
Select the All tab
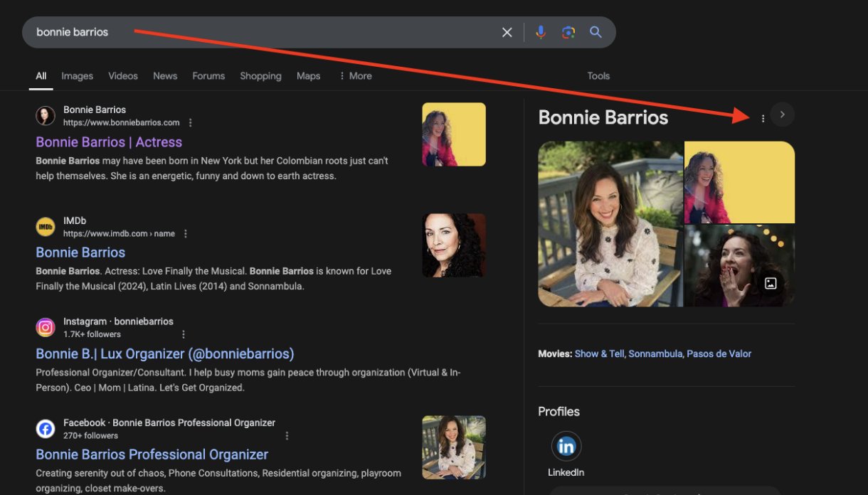coord(41,76)
